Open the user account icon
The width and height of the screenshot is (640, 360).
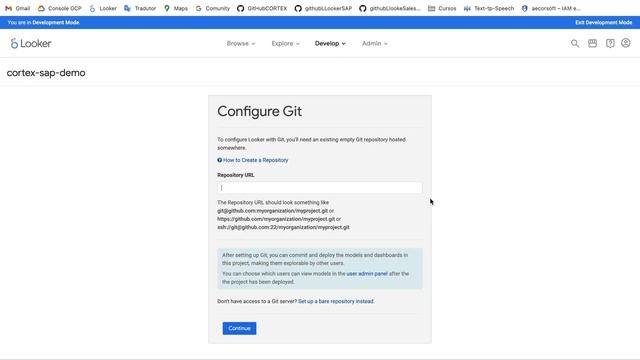[x=625, y=43]
